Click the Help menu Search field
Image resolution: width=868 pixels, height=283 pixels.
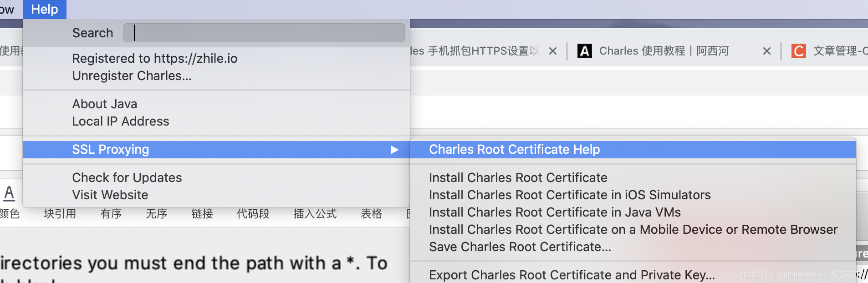tap(264, 33)
